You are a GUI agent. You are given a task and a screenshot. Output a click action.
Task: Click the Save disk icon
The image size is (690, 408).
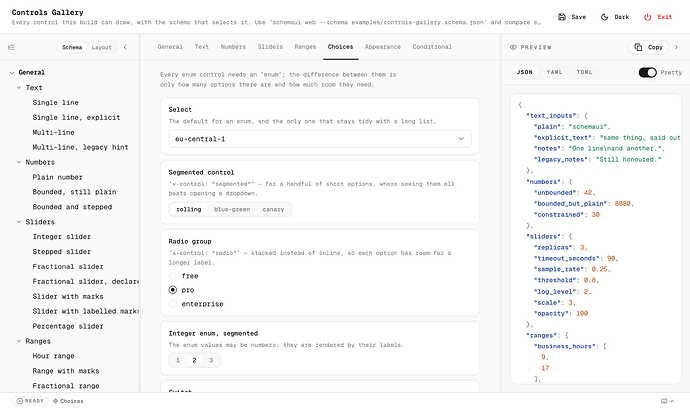(562, 17)
